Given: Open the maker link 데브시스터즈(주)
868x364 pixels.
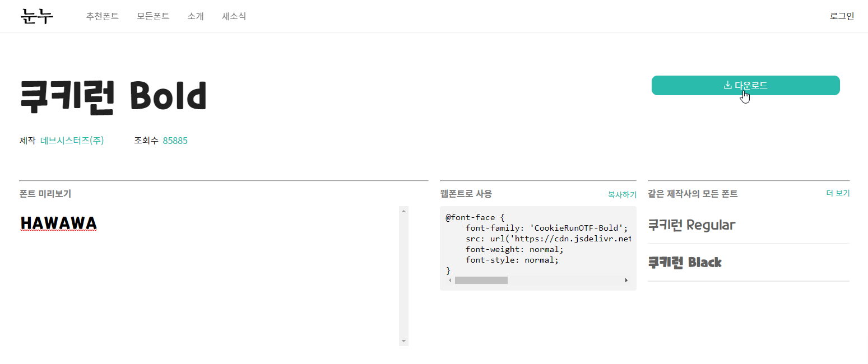Looking at the screenshot, I should coord(72,141).
